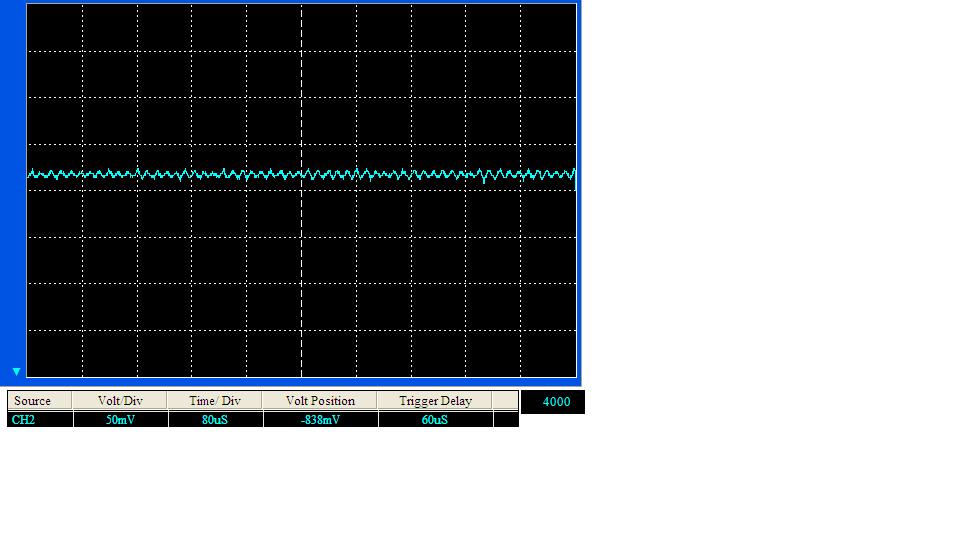Viewport: 960px width, 540px height.
Task: Click the Volt/Div column header
Action: (120, 400)
